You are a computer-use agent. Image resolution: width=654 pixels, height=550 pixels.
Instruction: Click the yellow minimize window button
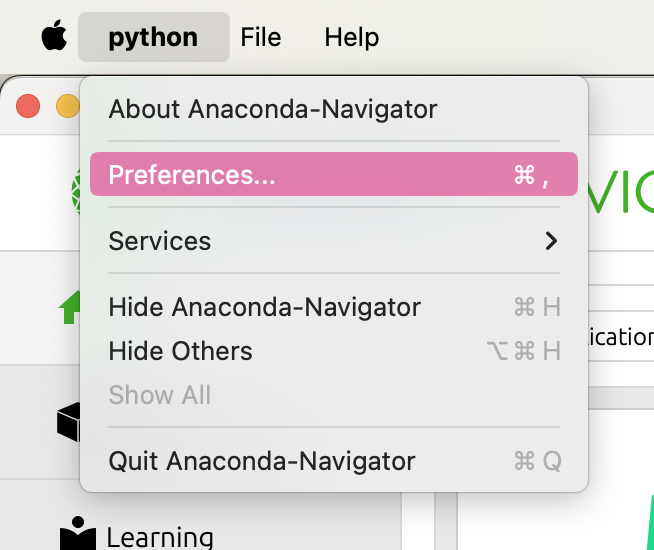coord(68,106)
